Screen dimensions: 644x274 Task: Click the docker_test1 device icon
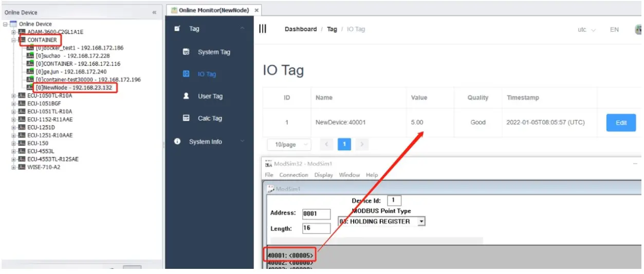30,48
